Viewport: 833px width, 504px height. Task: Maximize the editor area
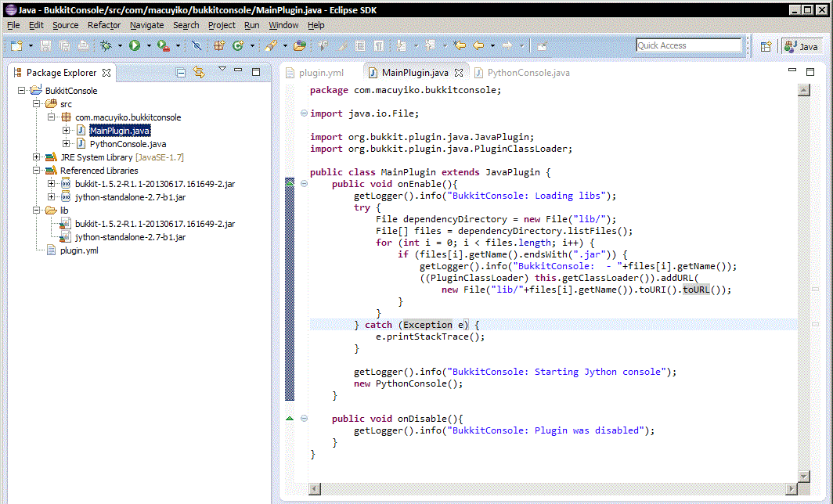810,72
